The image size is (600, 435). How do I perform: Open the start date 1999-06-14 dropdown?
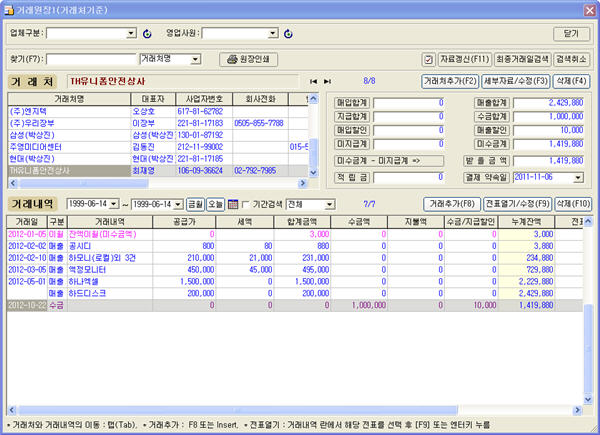[114, 204]
